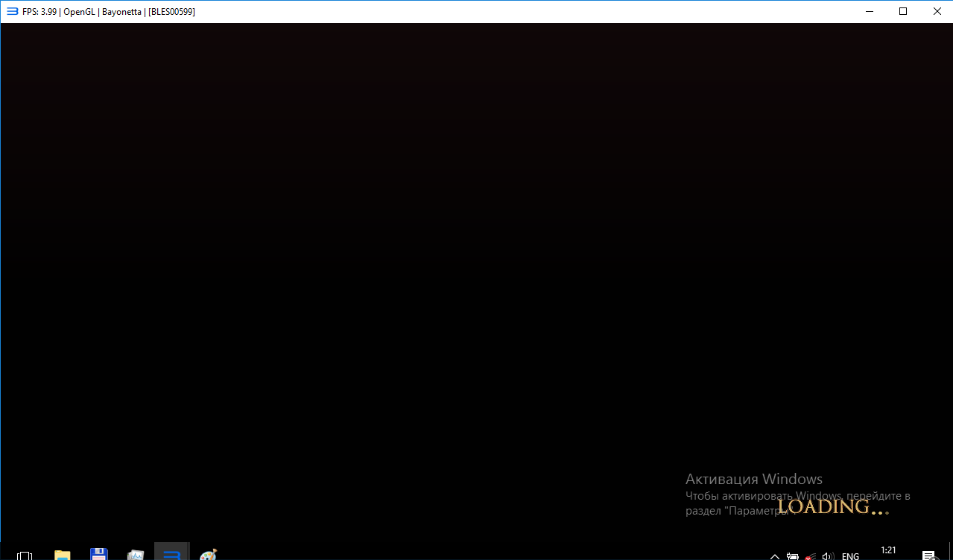Show hidden system tray icons
This screenshot has width=953, height=560.
774,556
